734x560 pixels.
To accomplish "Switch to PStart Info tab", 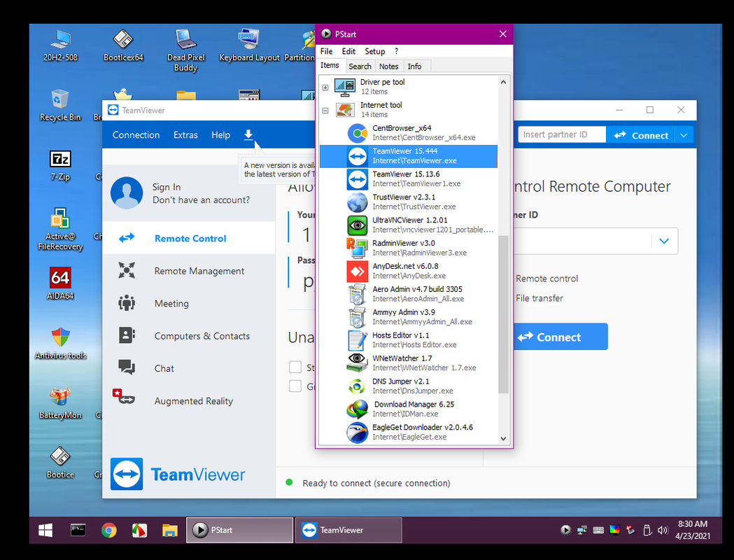I will [414, 66].
